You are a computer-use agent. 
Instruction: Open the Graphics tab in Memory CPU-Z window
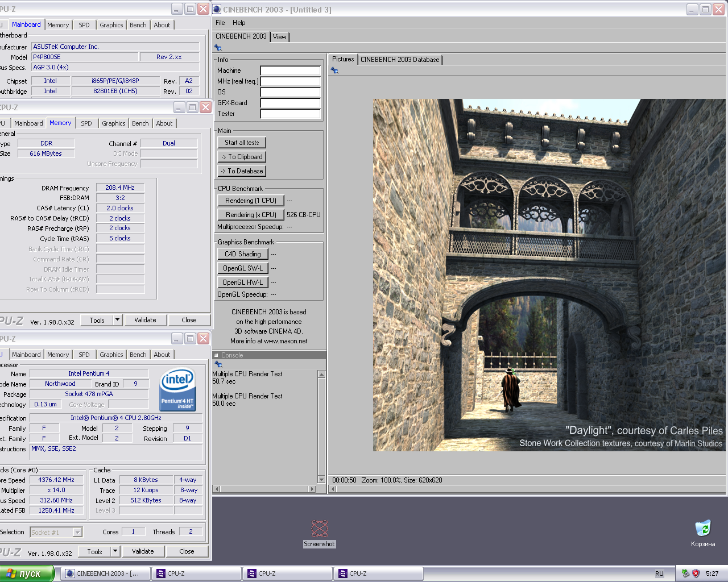[x=114, y=123]
